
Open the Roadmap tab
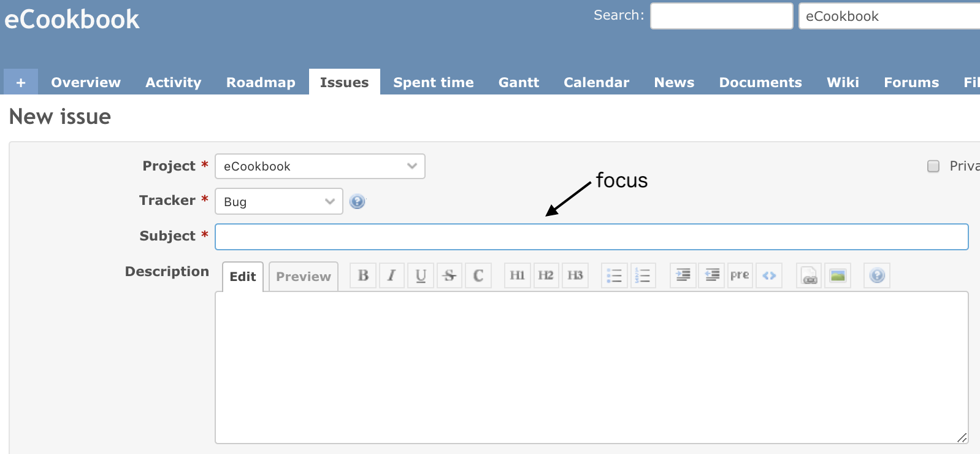point(261,82)
